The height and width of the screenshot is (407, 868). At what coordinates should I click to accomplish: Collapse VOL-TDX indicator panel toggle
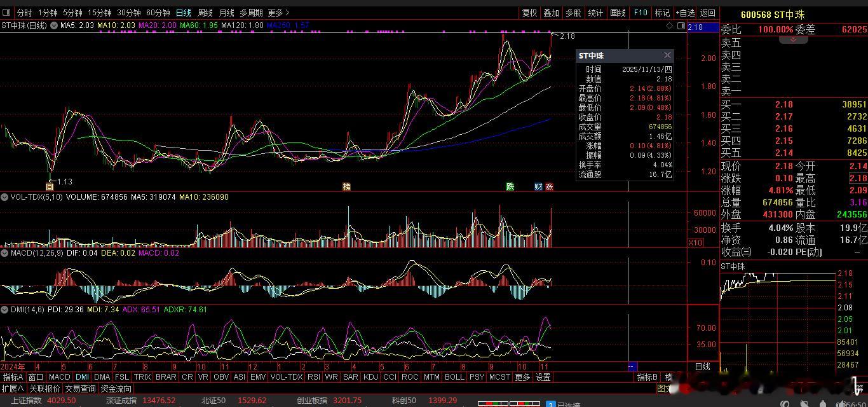click(x=5, y=197)
